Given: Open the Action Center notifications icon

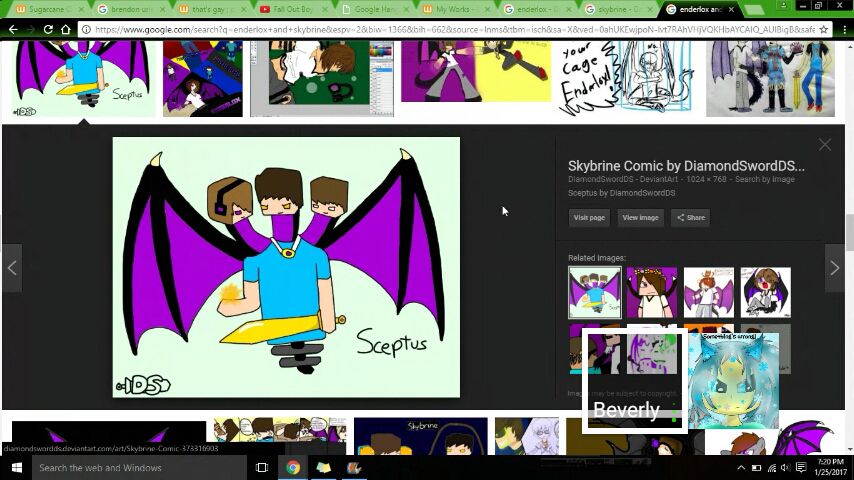Looking at the screenshot, I should (x=801, y=467).
